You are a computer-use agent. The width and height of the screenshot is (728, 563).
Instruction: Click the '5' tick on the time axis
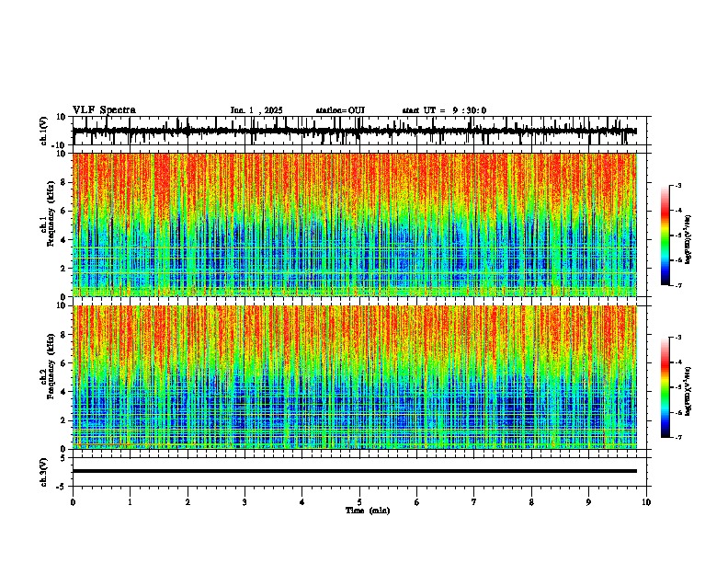pos(359,501)
